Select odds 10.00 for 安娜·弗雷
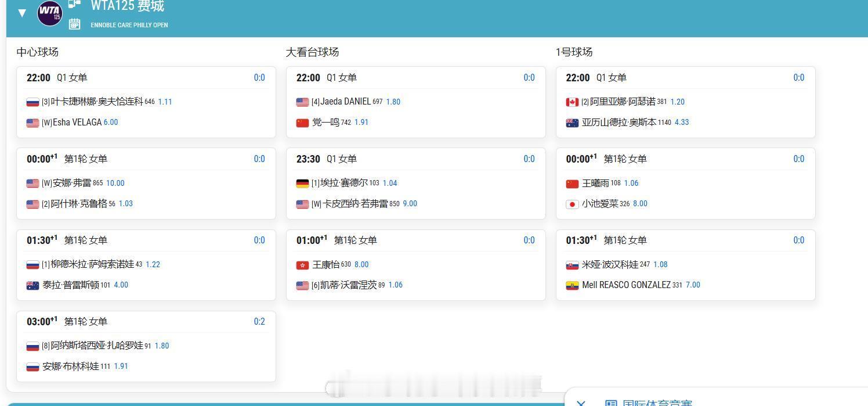The width and height of the screenshot is (868, 406). click(x=115, y=183)
